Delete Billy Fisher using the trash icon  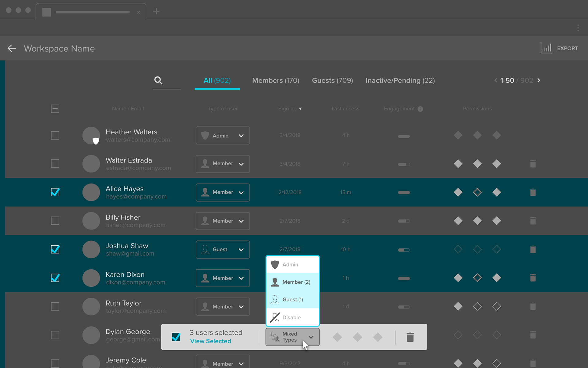tap(533, 221)
